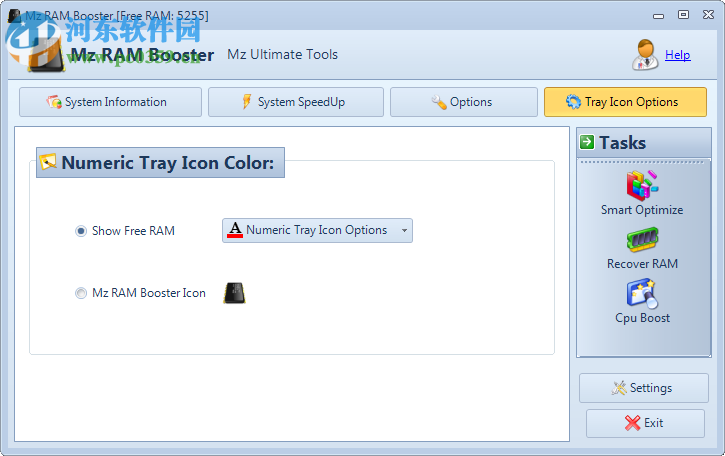Switch to the System SpeedUp tab
Viewport: 725px width, 456px height.
(296, 102)
